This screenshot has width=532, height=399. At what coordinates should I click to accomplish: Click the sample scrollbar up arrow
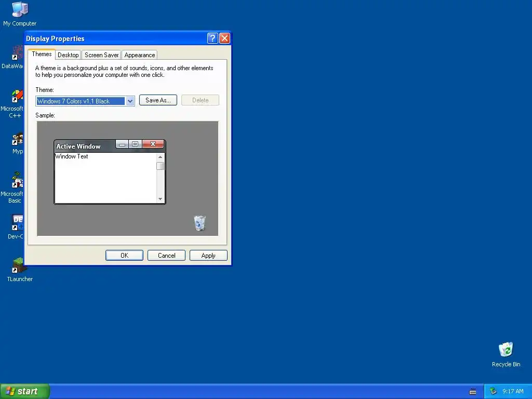click(160, 157)
